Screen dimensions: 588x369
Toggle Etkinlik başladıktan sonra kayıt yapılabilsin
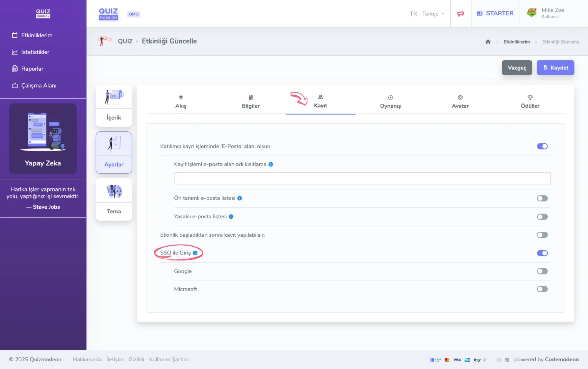(x=542, y=235)
